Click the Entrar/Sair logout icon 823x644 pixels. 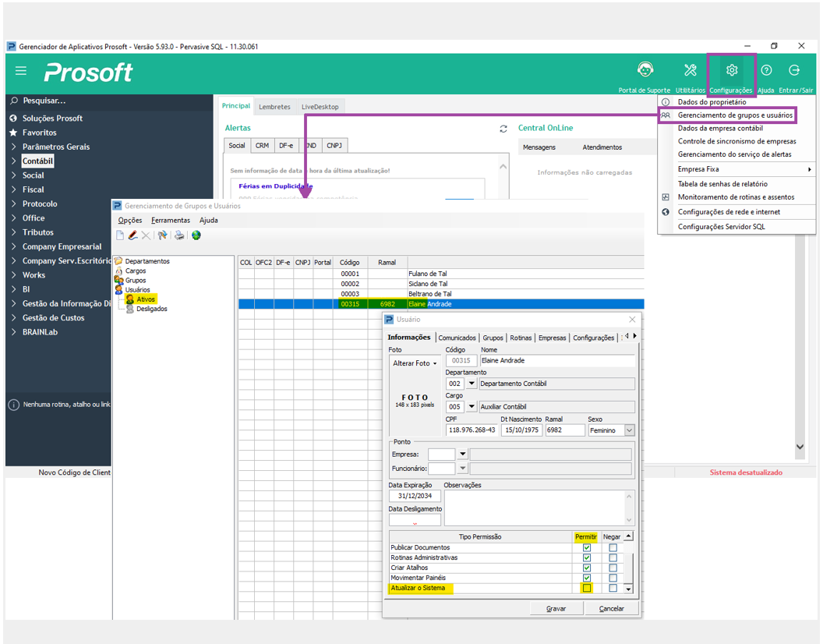[x=795, y=70]
